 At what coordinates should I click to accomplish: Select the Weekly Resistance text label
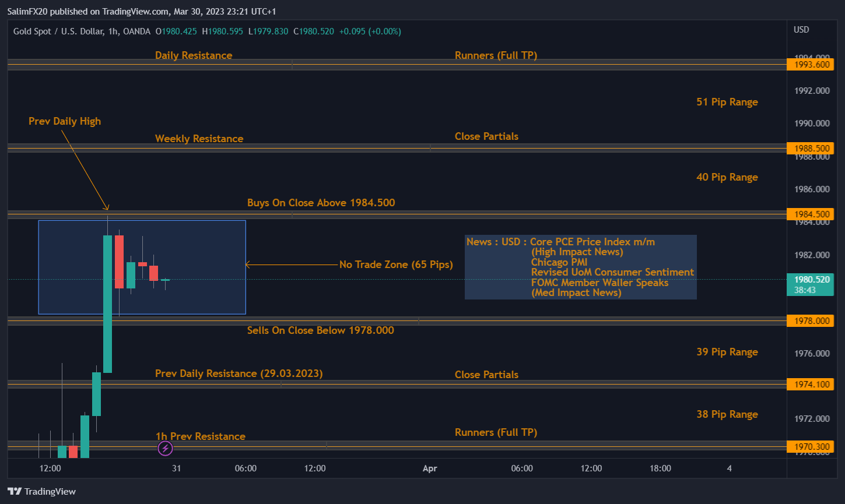(199, 139)
